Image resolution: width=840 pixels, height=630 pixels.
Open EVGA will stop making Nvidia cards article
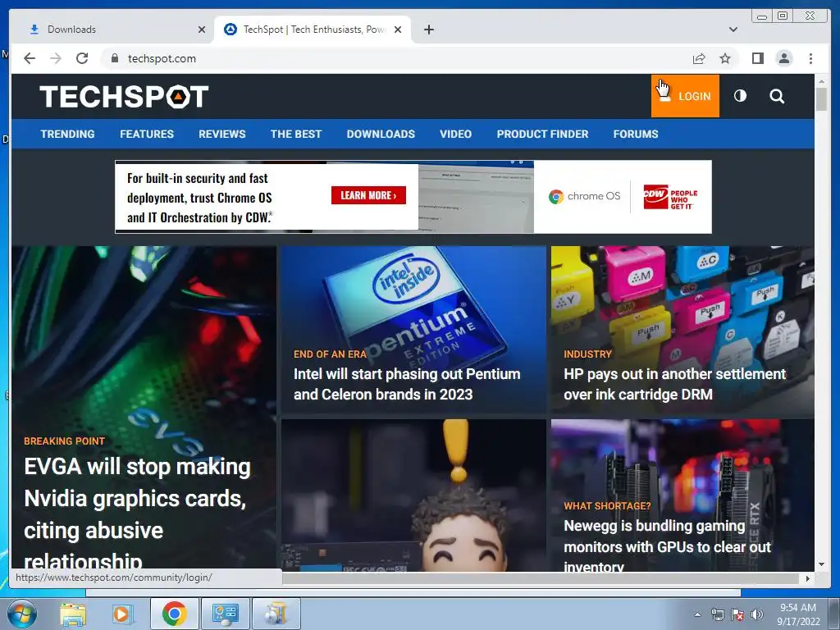137,514
